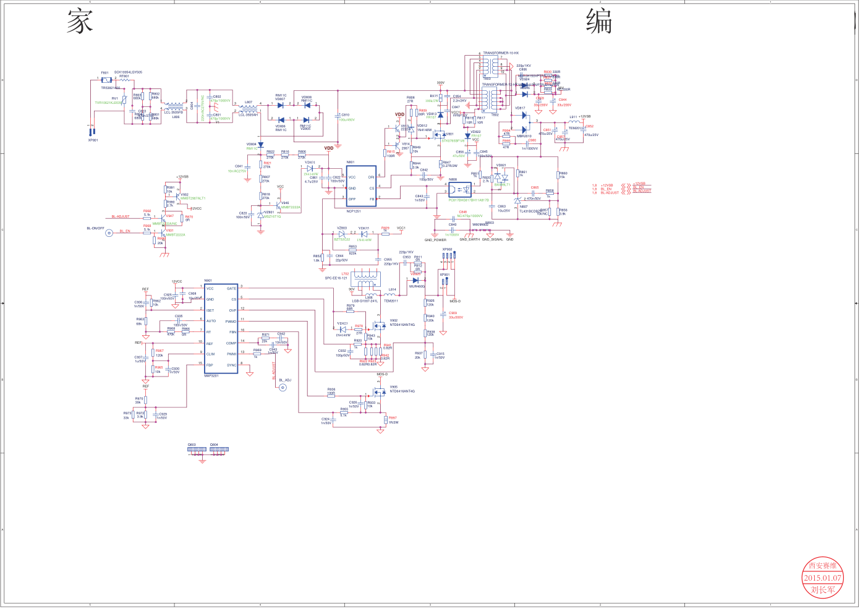Image resolution: width=868 pixels, height=614 pixels.
Task: Select the XP902 connector symbol
Action: pyautogui.click(x=449, y=255)
